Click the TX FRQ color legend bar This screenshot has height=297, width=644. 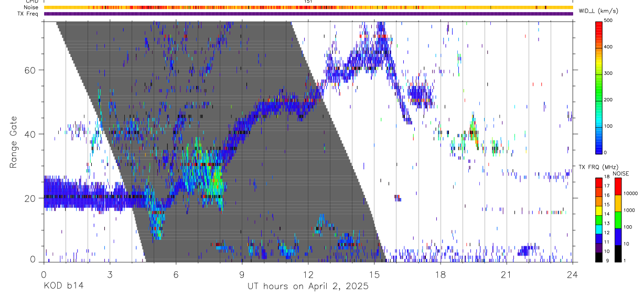pyautogui.click(x=599, y=220)
